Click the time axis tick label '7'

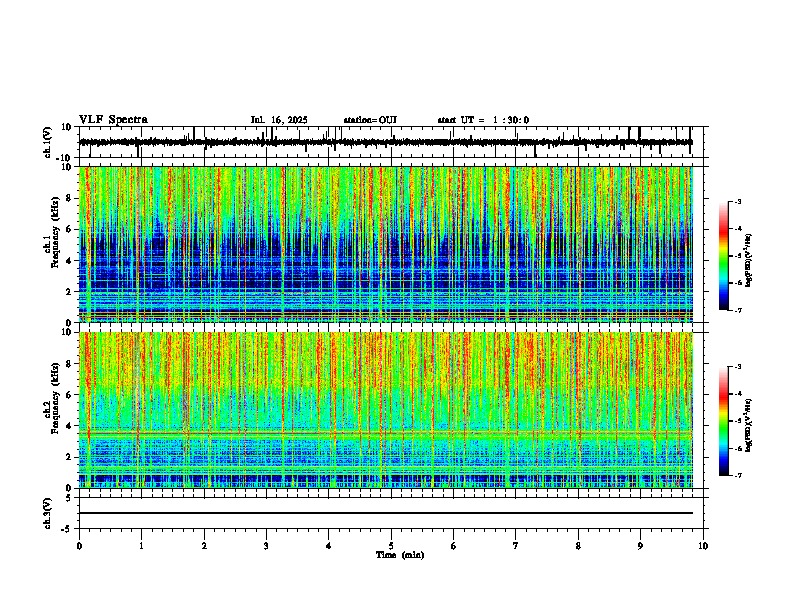[516, 546]
